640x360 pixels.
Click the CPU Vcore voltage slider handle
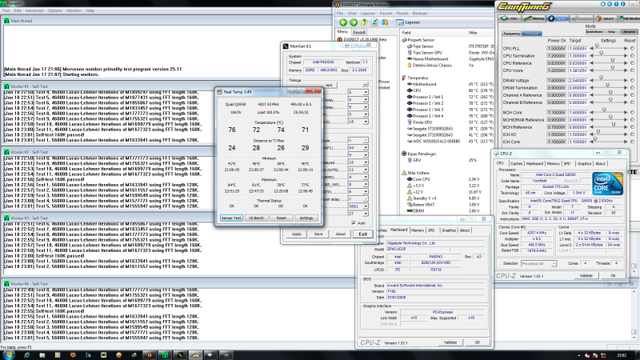(x=612, y=68)
